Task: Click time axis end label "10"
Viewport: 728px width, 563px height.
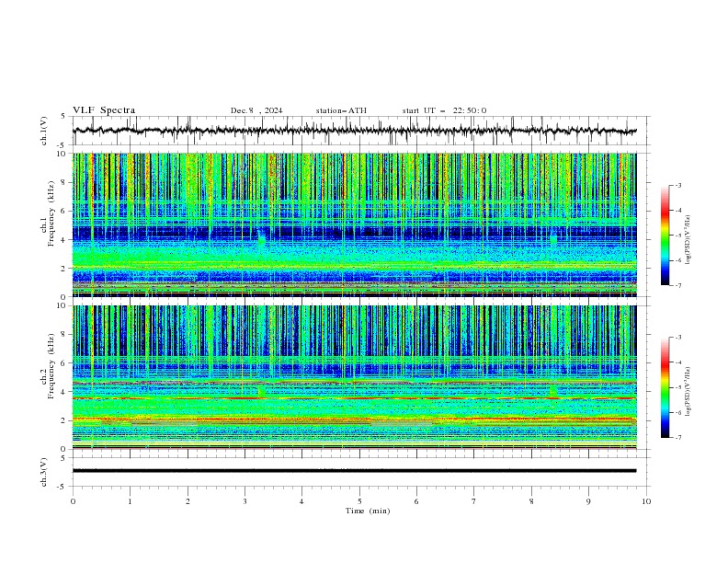Action: click(x=646, y=501)
